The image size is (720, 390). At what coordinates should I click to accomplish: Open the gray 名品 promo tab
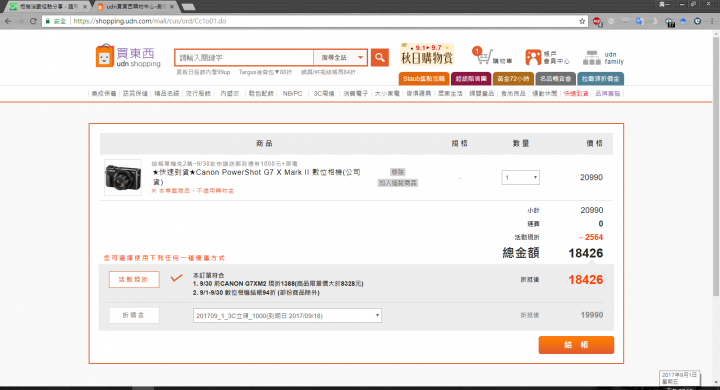[555, 79]
